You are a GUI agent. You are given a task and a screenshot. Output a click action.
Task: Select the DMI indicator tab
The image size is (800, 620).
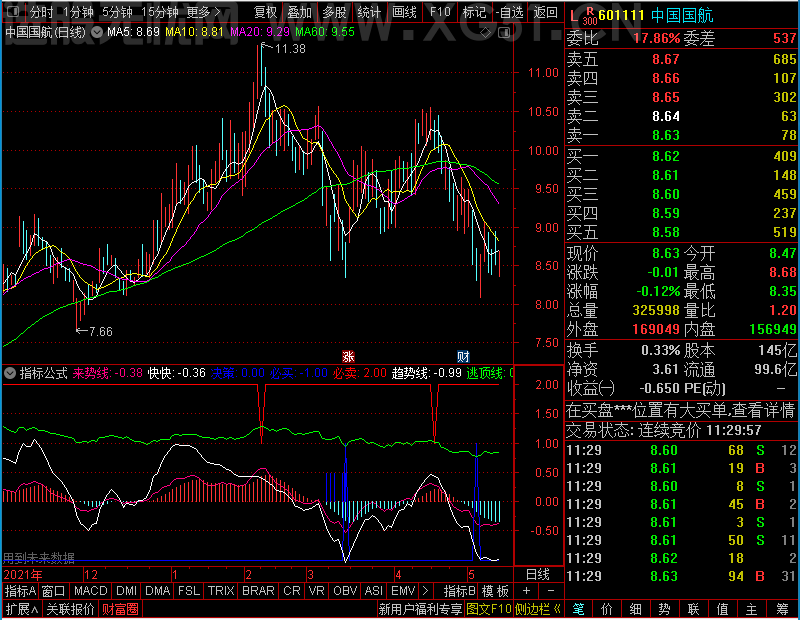click(126, 591)
